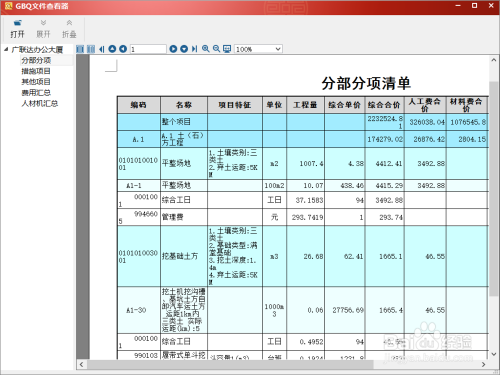Select 人材机汇总 in the tree
Viewport: 500px width, 375px height.
coord(40,103)
